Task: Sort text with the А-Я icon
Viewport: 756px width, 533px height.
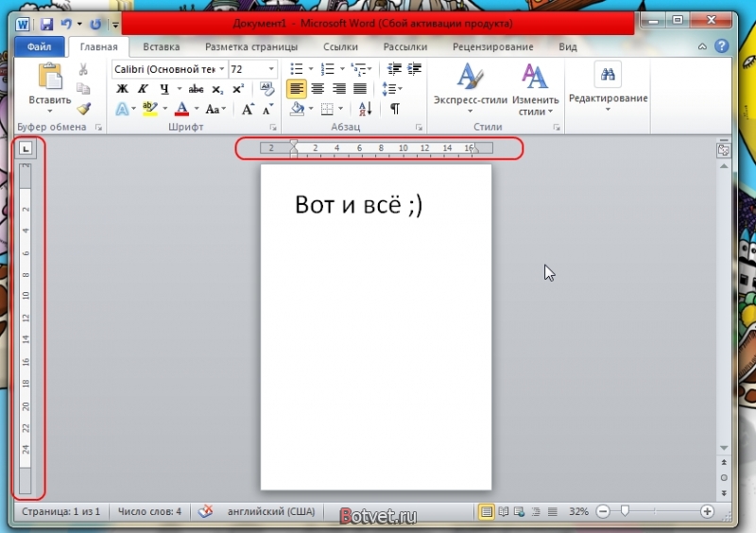Action: (x=365, y=109)
